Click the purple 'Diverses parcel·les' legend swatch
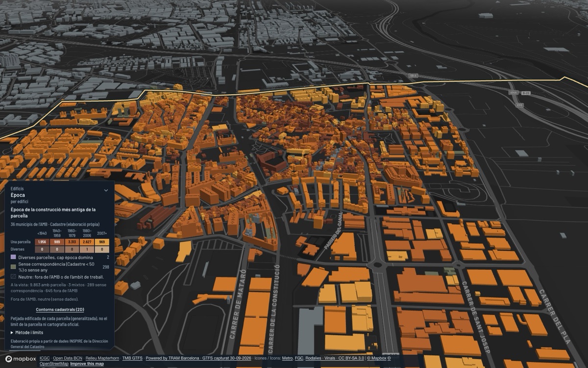Image resolution: width=588 pixels, height=368 pixels. point(13,257)
